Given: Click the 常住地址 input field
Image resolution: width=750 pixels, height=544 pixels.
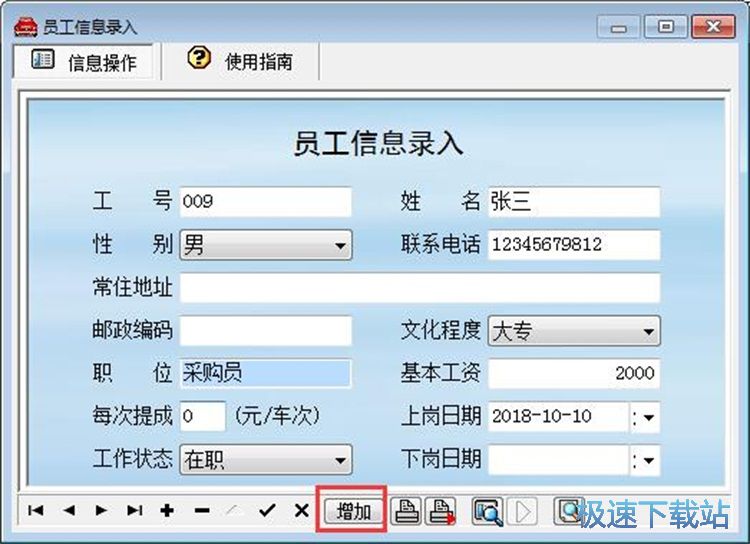Looking at the screenshot, I should tap(420, 288).
